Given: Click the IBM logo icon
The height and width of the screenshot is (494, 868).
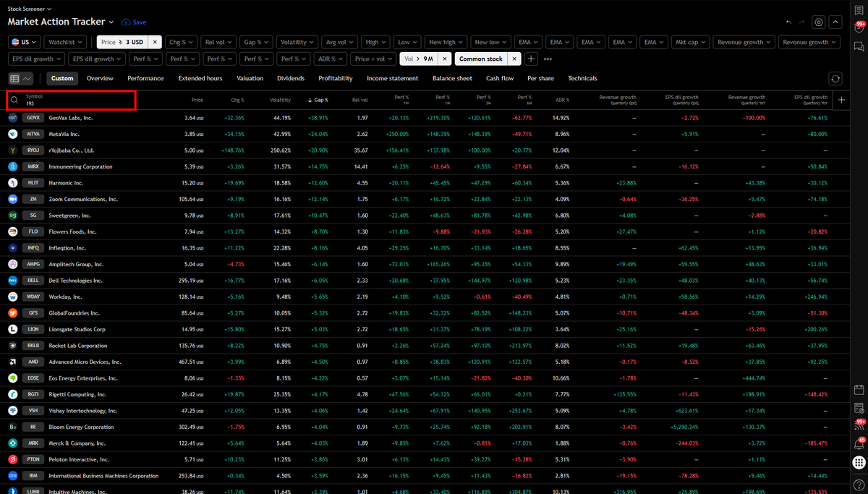Looking at the screenshot, I should point(13,476).
